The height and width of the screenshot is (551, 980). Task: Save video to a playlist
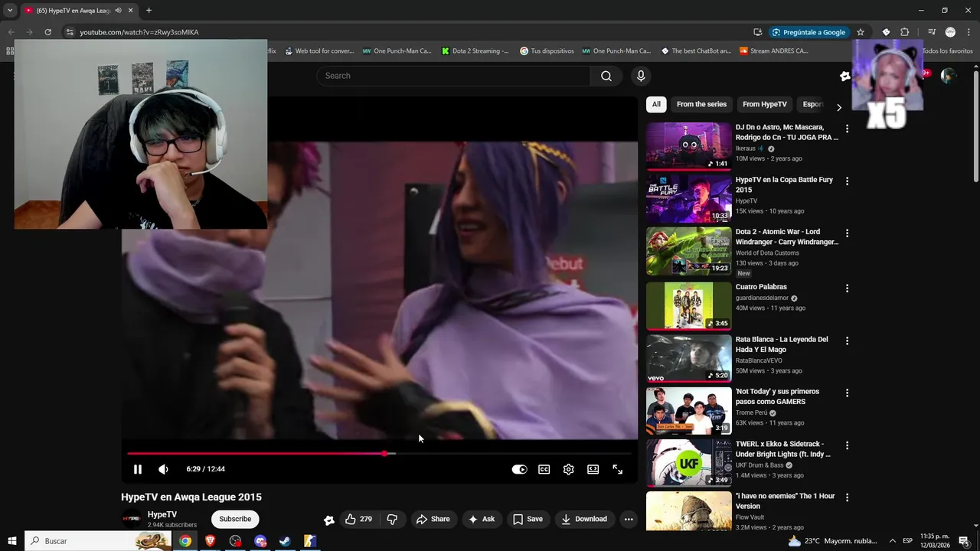(528, 519)
